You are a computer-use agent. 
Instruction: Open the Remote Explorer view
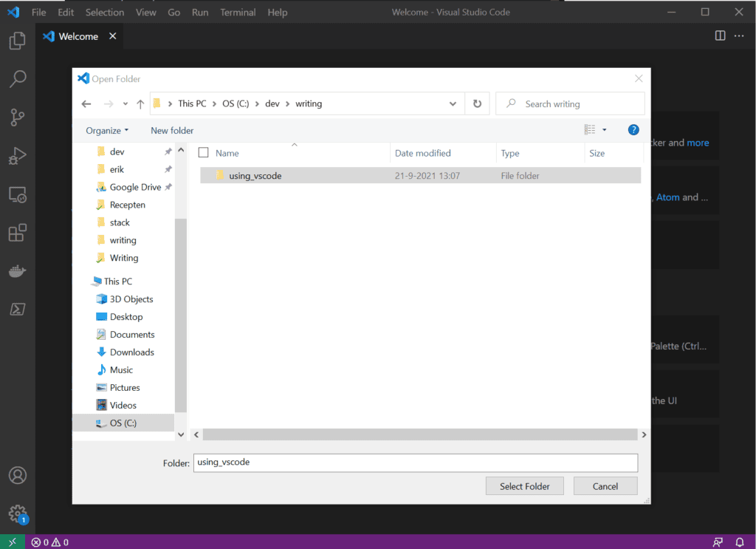point(16,194)
